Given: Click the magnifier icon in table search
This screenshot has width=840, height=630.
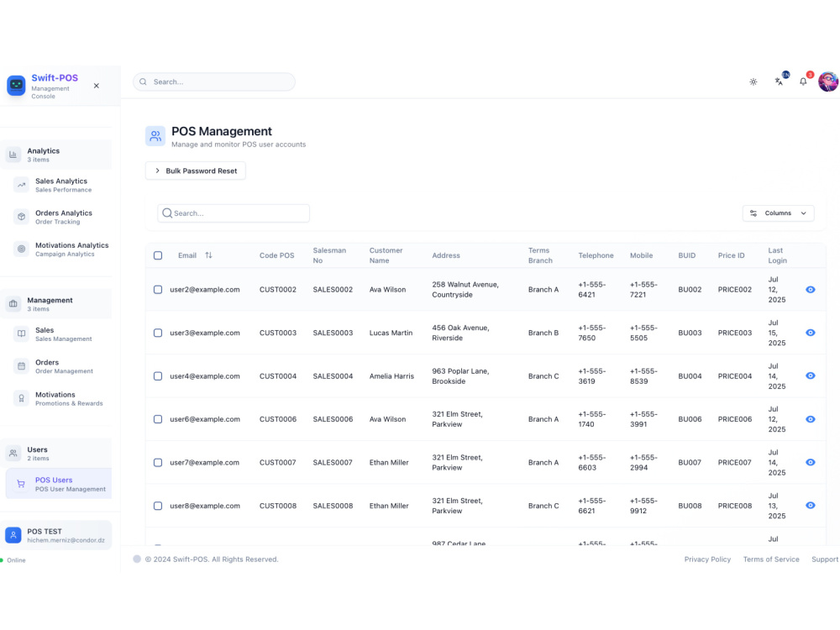Looking at the screenshot, I should click(x=167, y=213).
